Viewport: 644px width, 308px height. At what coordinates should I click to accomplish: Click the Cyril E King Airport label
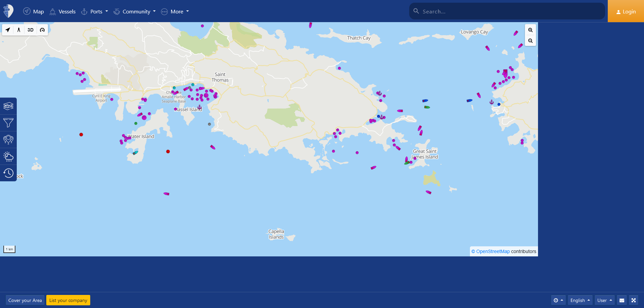coord(101,98)
